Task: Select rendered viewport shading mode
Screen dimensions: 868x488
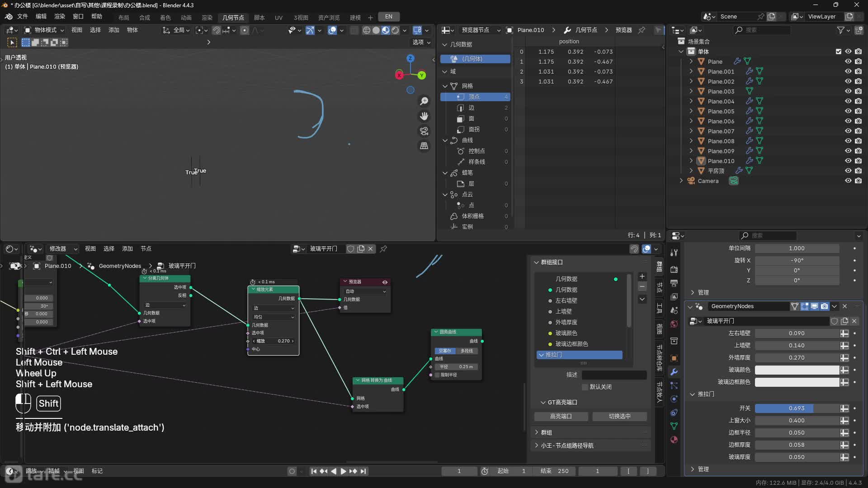Action: coord(395,30)
